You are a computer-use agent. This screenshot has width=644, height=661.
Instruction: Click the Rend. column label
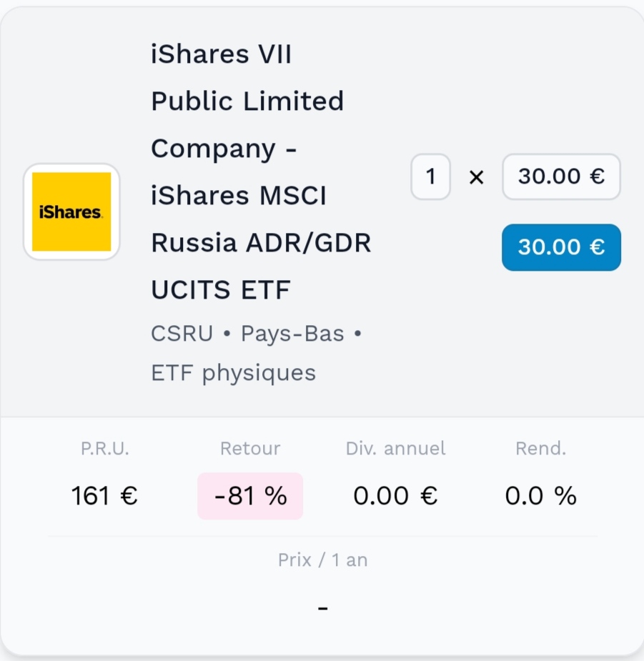[540, 449]
